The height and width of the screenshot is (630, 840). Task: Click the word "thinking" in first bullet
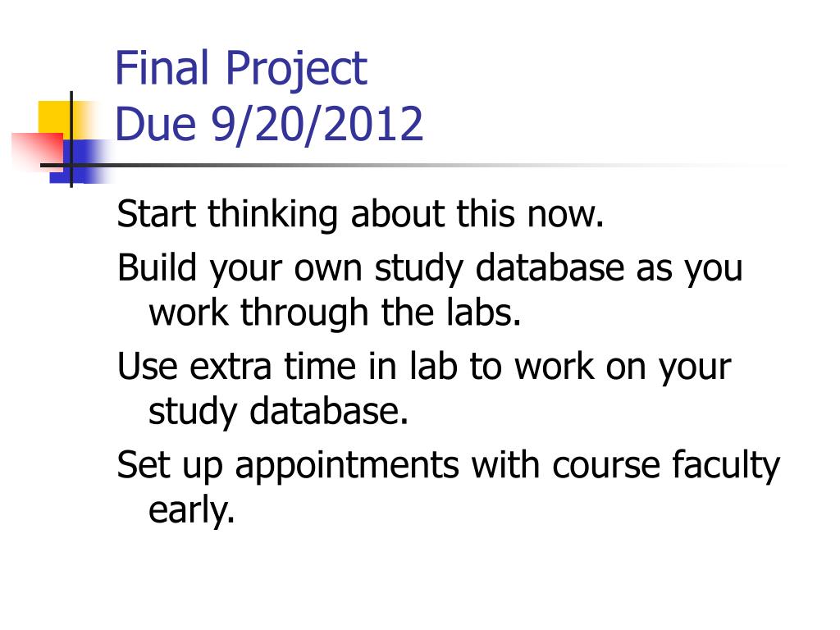[272, 214]
